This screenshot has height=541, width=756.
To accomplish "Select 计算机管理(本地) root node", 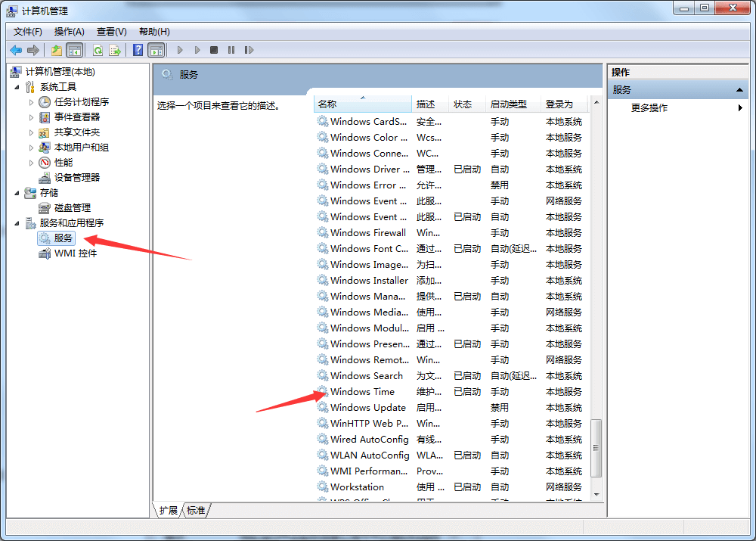I will coord(60,72).
